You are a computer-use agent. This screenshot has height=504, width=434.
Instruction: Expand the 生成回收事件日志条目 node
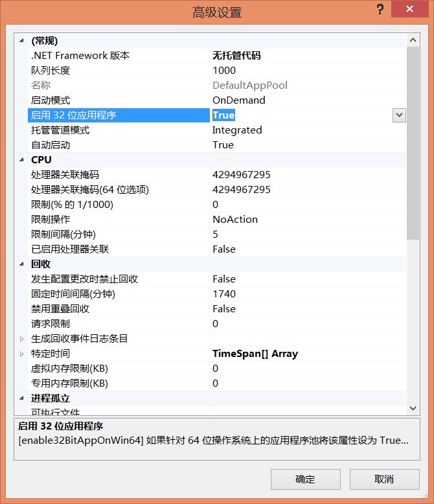22,339
